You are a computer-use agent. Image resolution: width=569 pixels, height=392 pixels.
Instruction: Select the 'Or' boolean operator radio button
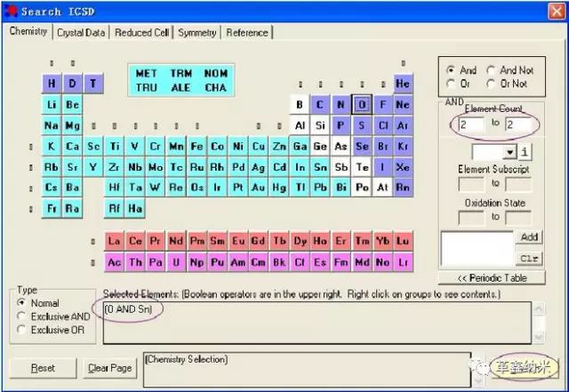pos(452,84)
